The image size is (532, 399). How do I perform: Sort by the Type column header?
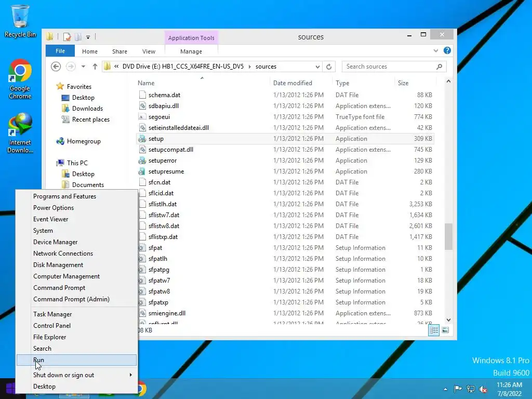point(364,83)
